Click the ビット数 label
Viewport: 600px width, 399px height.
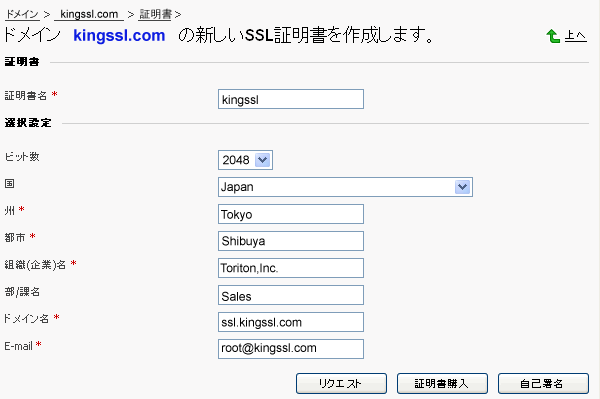[x=22, y=156]
